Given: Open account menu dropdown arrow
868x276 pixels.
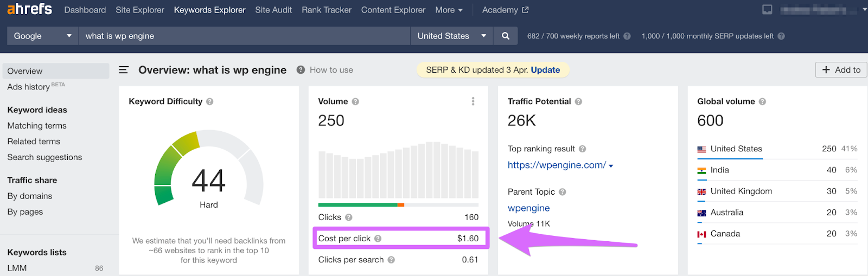Looking at the screenshot, I should 865,10.
